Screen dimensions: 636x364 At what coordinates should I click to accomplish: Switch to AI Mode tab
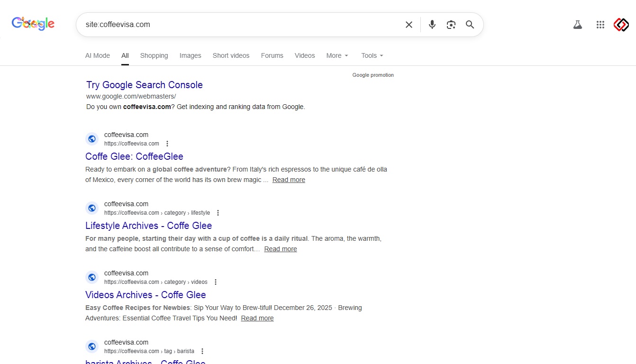click(97, 55)
